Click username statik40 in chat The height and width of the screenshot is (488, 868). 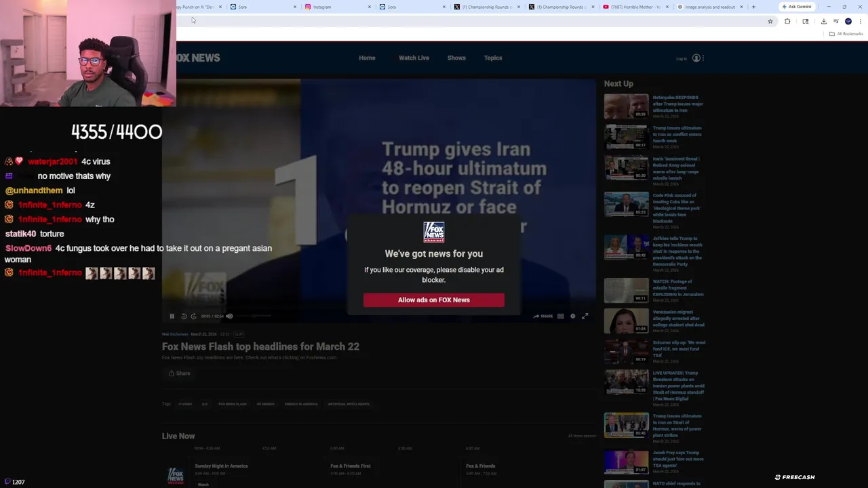tap(20, 234)
